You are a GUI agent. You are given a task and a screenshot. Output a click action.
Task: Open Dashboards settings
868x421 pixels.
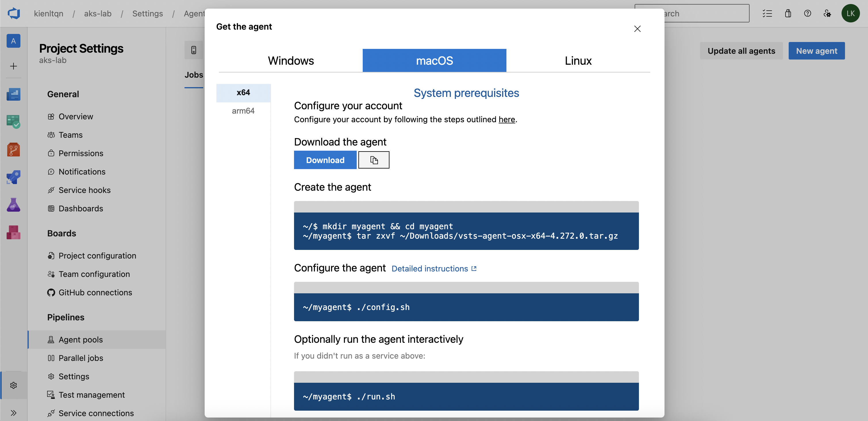[x=81, y=209]
